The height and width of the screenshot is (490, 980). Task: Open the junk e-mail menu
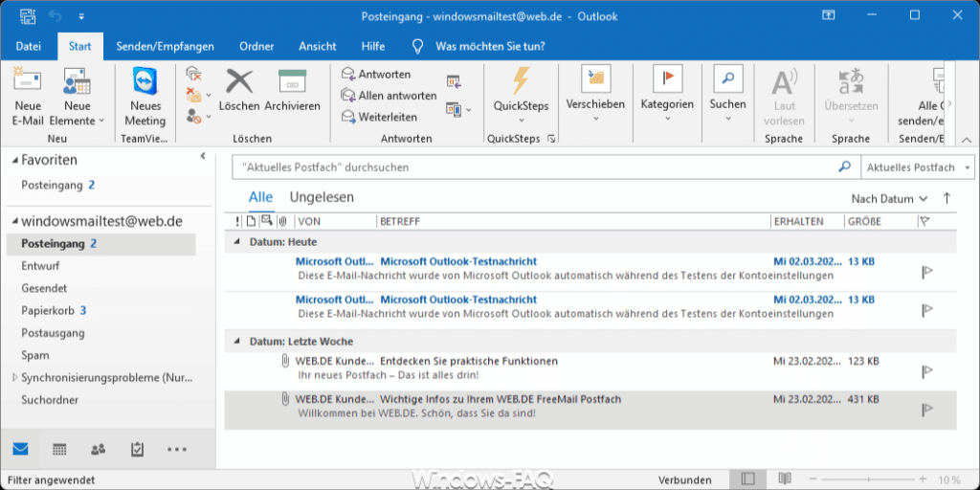click(x=199, y=116)
